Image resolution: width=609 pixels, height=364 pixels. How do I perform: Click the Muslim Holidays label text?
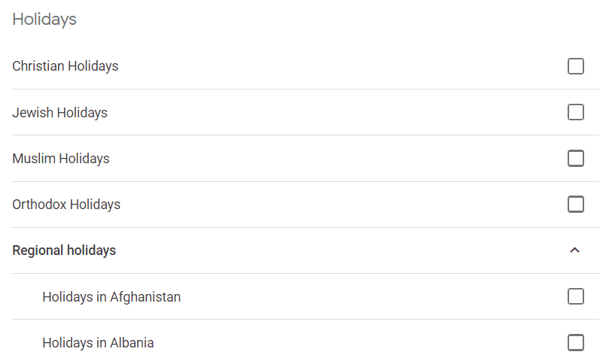tap(61, 159)
